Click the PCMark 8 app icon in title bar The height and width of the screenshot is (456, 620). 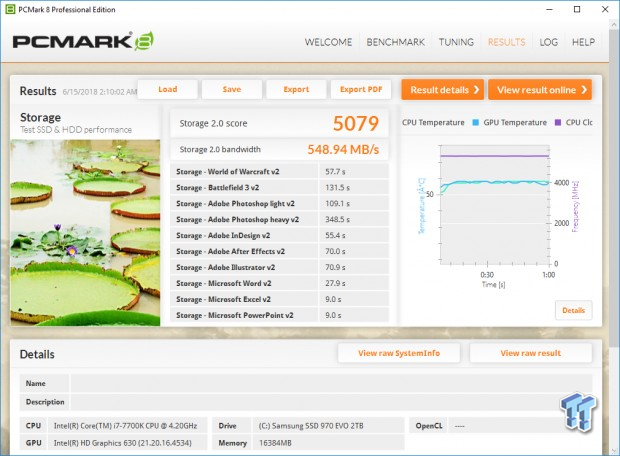pos(10,9)
